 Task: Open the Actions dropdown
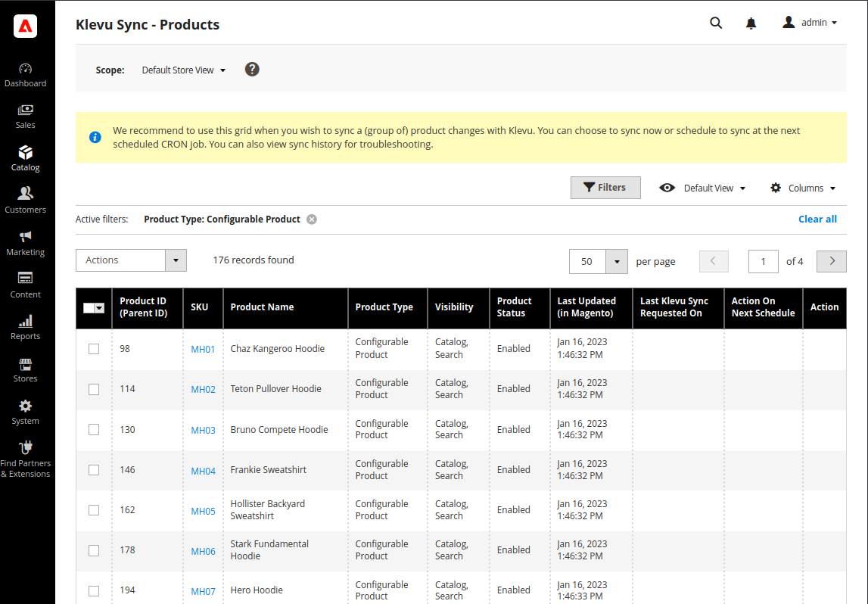(131, 260)
